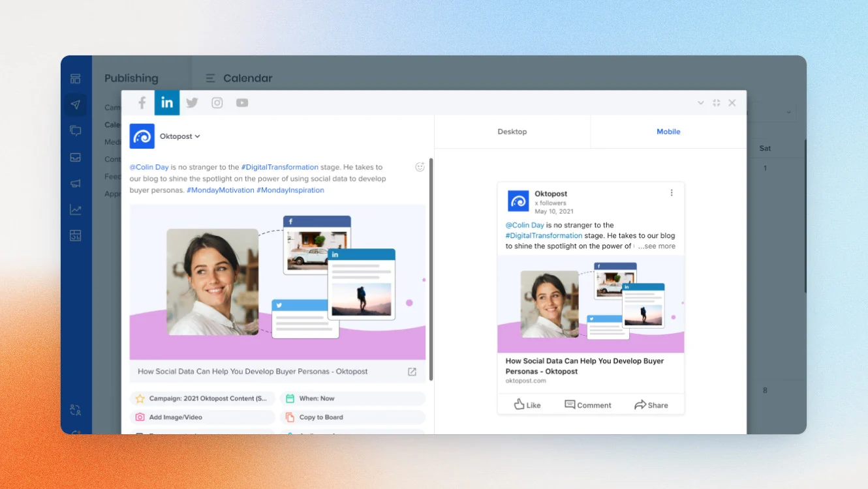Open the analytics chart sidebar icon
The image size is (868, 489).
[x=76, y=209]
